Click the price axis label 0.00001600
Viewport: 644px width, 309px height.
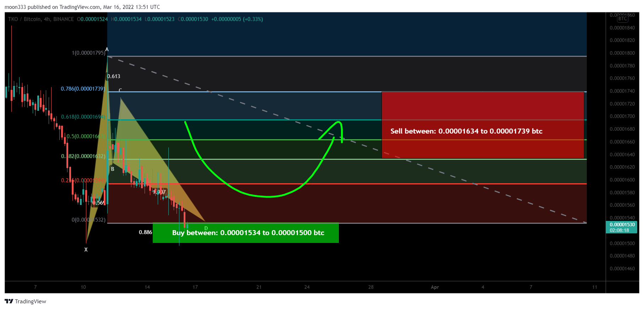622,180
